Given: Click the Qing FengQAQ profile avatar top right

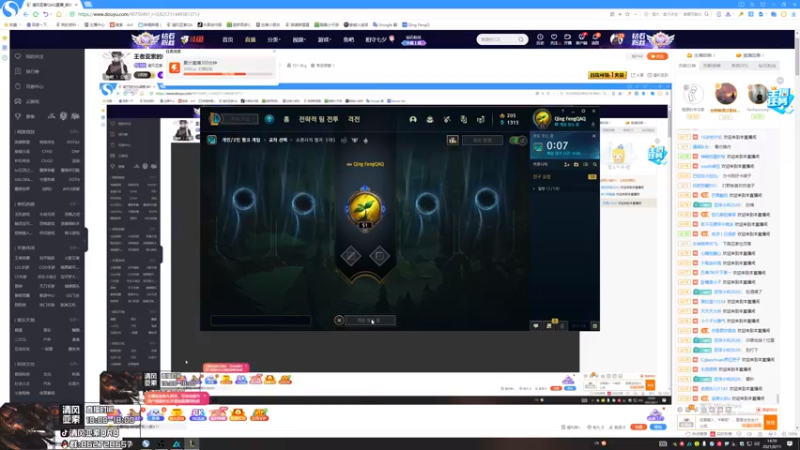Looking at the screenshot, I should tap(542, 118).
